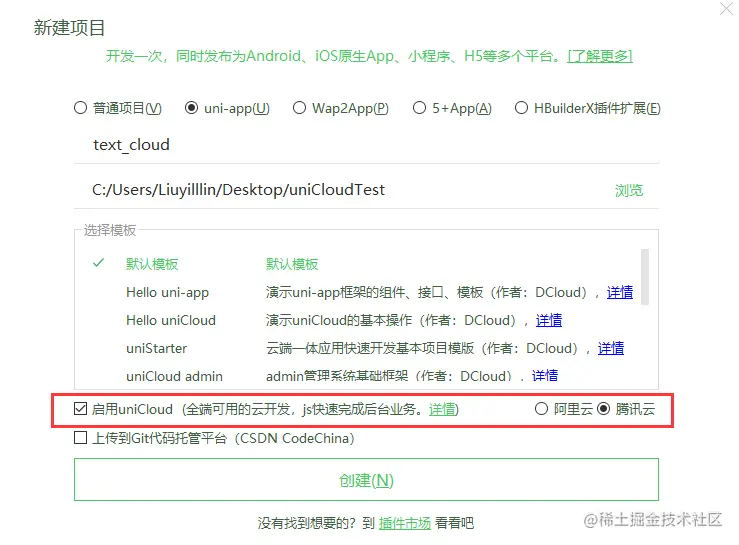Toggle the 启用uniCloud checkbox
The width and height of the screenshot is (739, 545).
coord(81,409)
